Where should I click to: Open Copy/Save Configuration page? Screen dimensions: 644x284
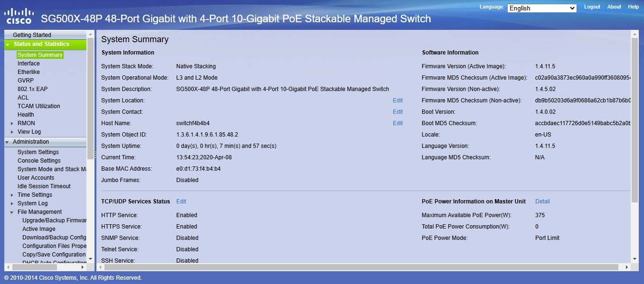54,255
